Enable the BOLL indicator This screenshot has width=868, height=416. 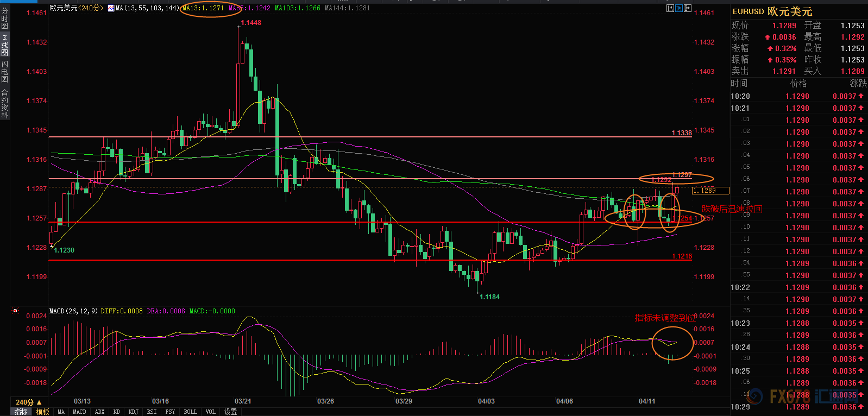pos(190,412)
